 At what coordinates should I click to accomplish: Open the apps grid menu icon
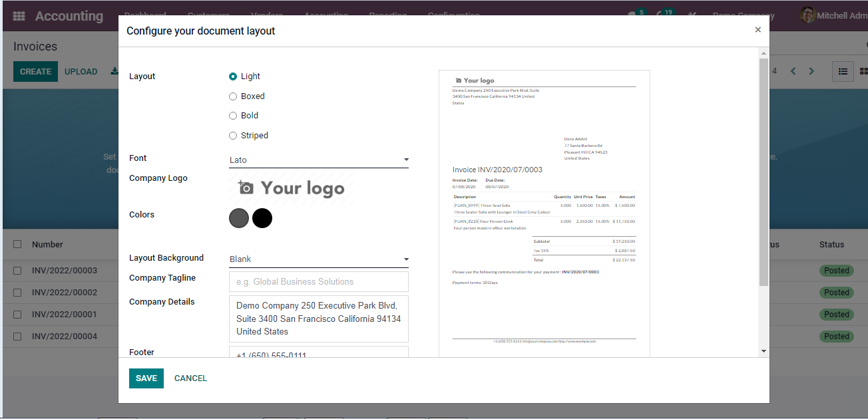[19, 16]
